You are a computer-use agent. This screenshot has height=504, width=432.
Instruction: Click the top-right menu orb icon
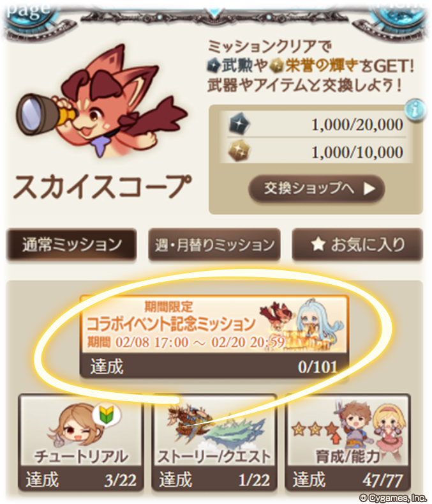[400, 15]
